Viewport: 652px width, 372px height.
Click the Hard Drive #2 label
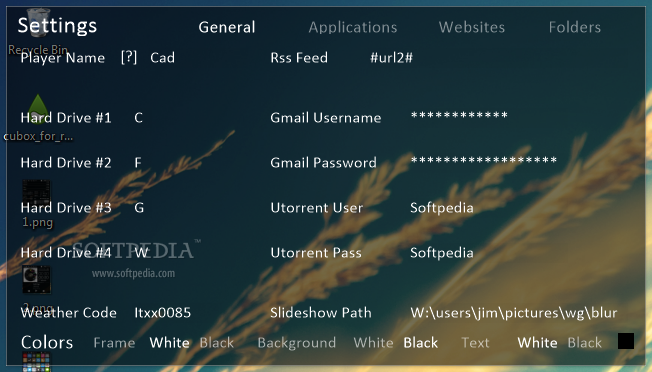pos(66,163)
